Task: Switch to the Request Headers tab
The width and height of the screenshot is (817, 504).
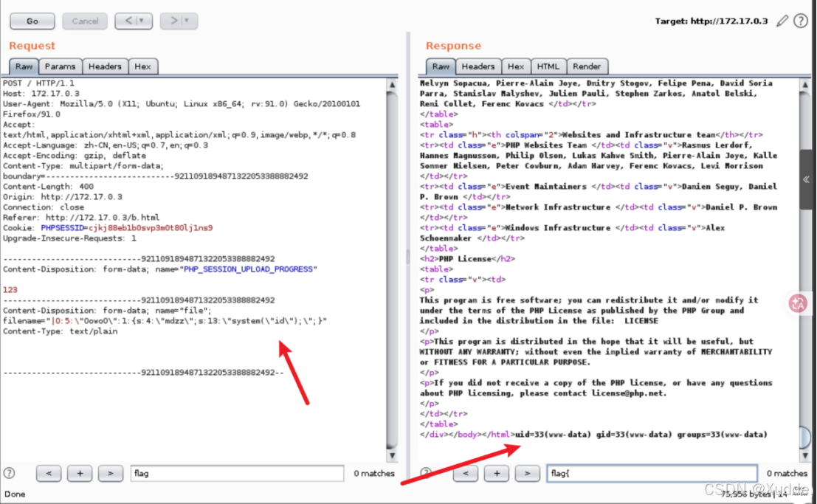Action: pyautogui.click(x=105, y=66)
